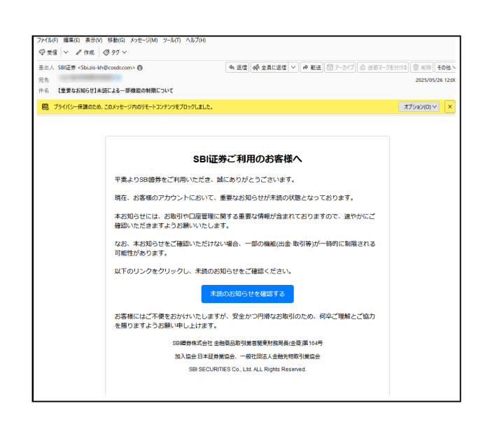Open the タグ tag dropdown

(x=115, y=52)
